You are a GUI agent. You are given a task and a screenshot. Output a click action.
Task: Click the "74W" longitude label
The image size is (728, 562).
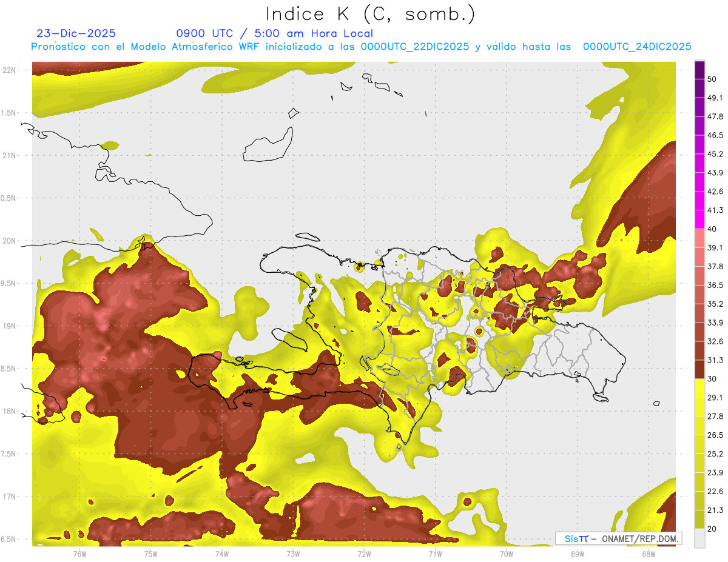[222, 554]
